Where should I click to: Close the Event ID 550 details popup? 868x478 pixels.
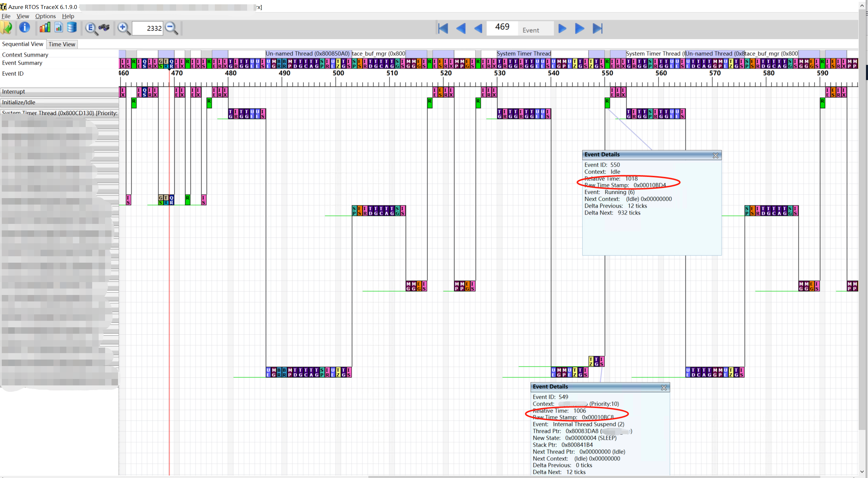click(x=715, y=155)
